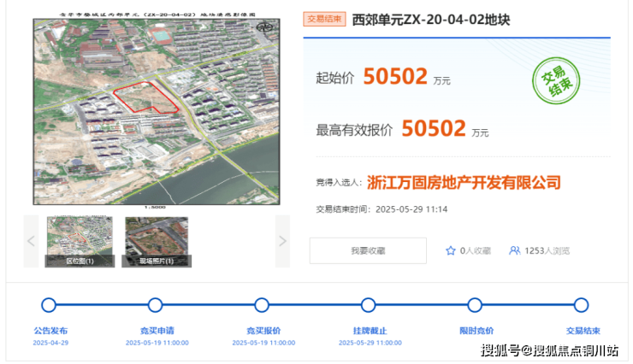Click the 西郊单元ZX-20-04-02地块 title
633x364 pixels.
click(x=431, y=20)
